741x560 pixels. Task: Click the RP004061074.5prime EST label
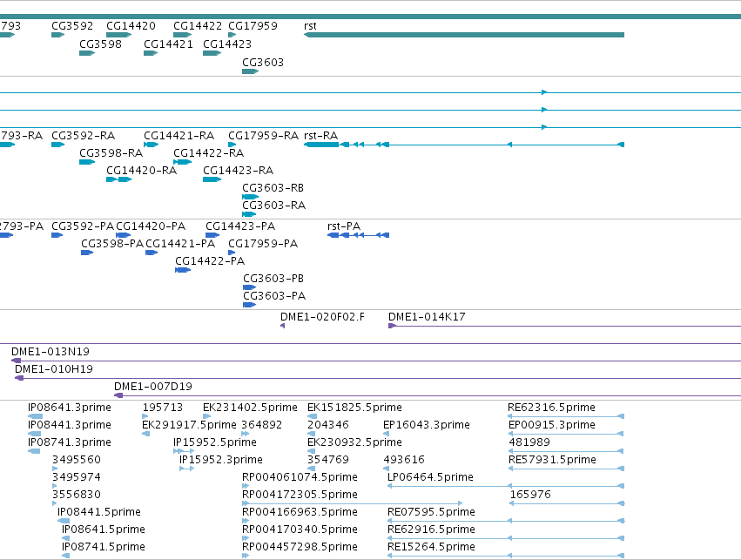click(x=300, y=478)
